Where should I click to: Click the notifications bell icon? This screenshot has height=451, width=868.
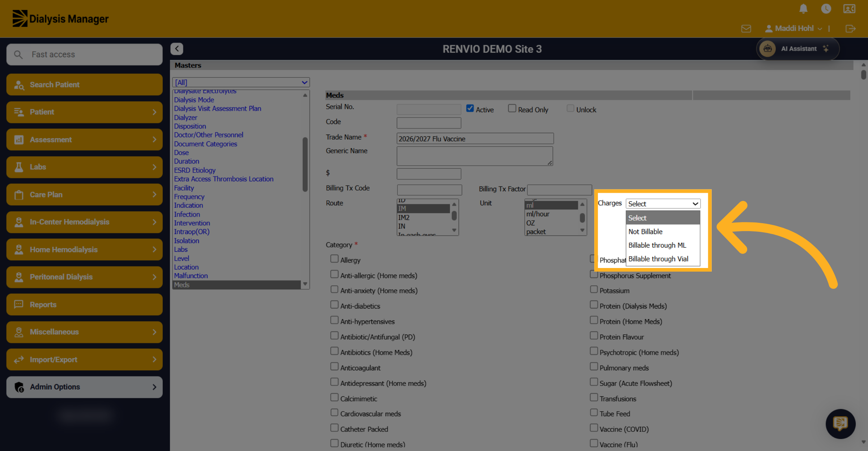[803, 9]
